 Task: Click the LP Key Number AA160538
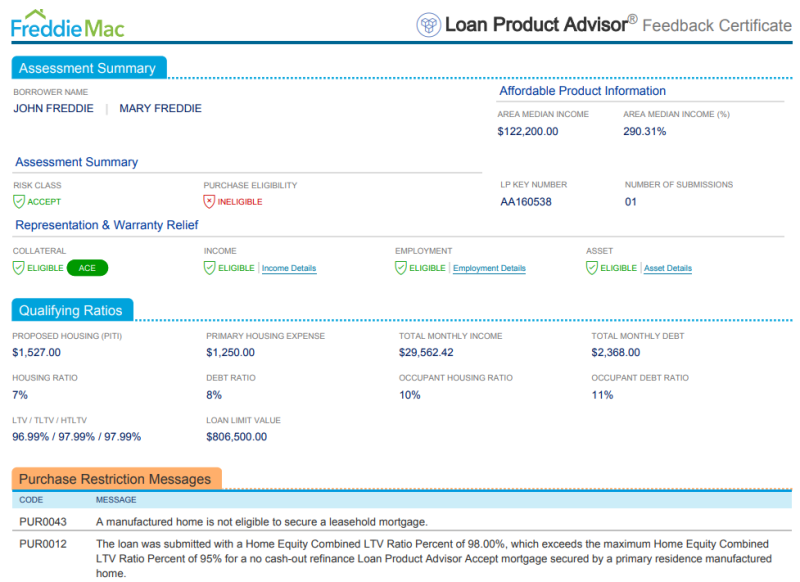(x=526, y=202)
